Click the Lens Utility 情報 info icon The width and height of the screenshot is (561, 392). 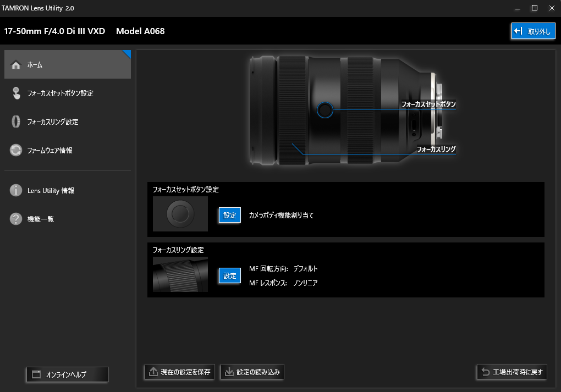pos(16,191)
